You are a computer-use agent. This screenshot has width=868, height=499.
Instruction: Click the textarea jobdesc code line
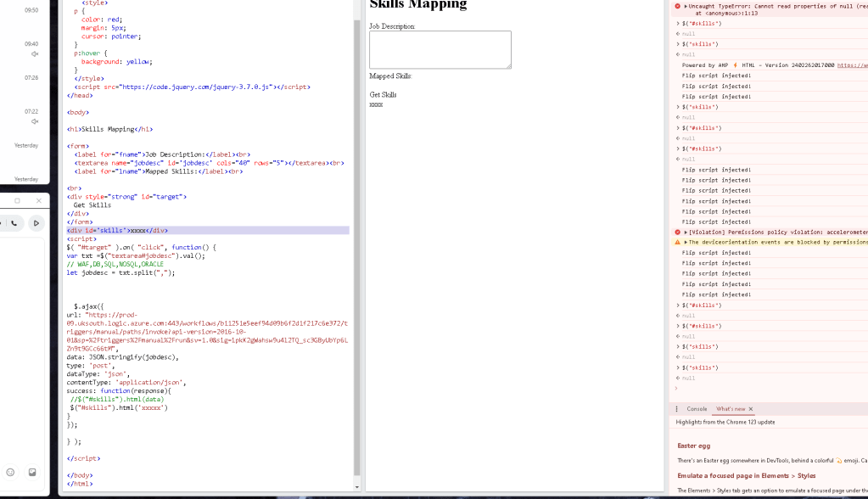[210, 163]
